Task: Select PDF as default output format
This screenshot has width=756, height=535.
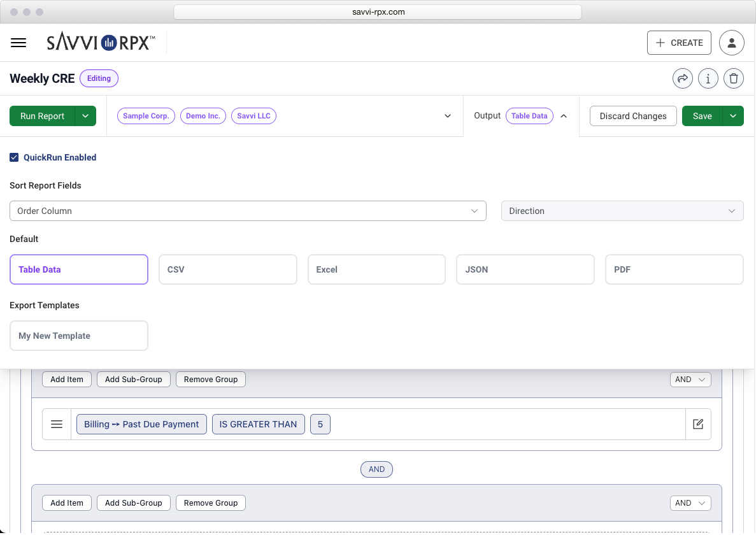Action: [x=674, y=269]
